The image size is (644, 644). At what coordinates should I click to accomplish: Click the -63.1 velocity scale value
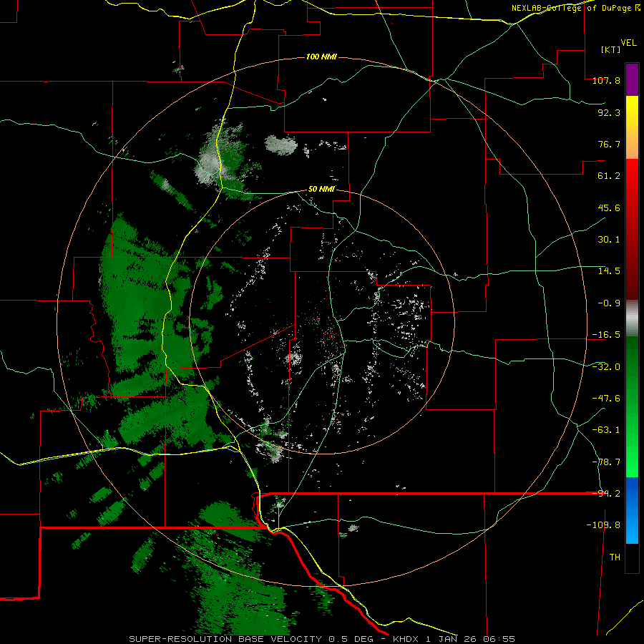pyautogui.click(x=606, y=430)
